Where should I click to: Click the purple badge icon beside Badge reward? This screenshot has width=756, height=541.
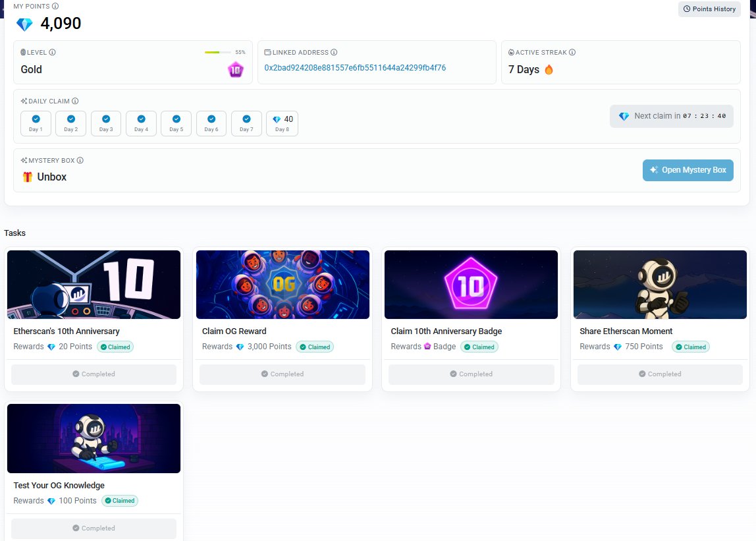pyautogui.click(x=427, y=346)
